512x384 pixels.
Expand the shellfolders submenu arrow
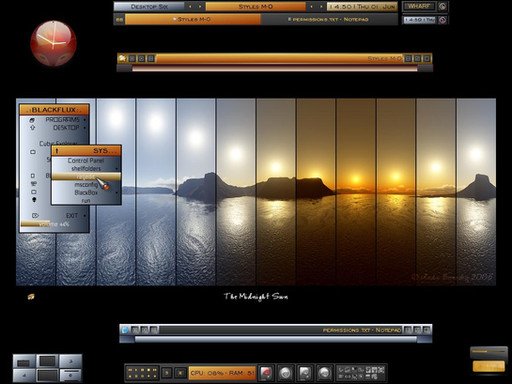pyautogui.click(x=117, y=169)
